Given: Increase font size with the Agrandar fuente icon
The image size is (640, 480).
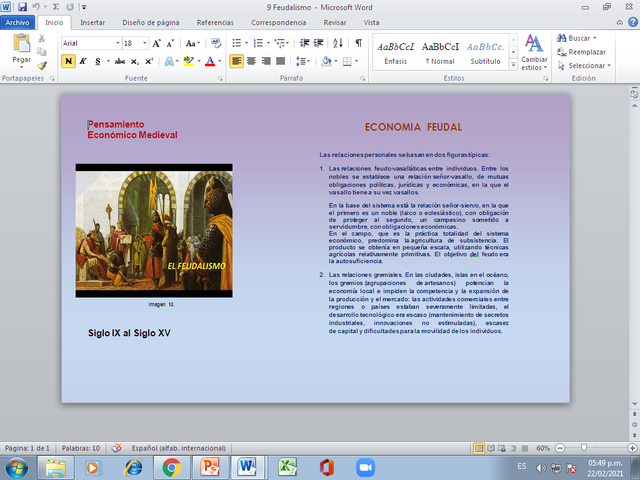Looking at the screenshot, I should 156,43.
